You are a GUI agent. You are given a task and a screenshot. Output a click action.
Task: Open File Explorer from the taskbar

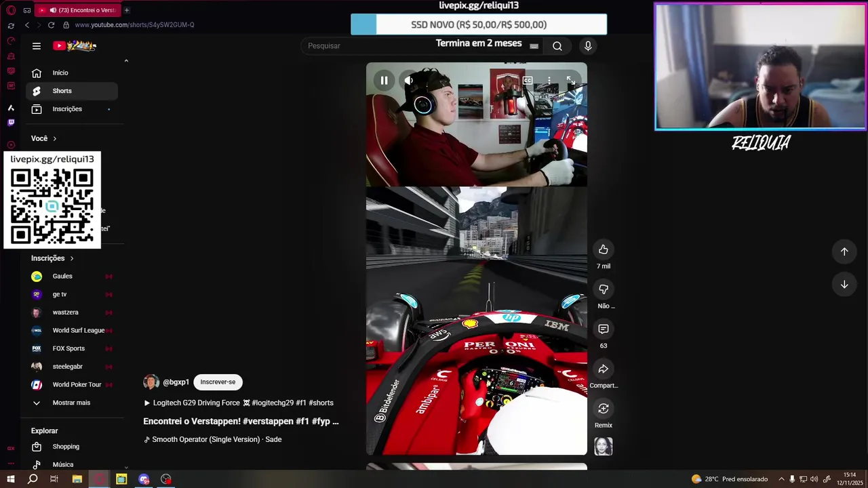coord(77,479)
